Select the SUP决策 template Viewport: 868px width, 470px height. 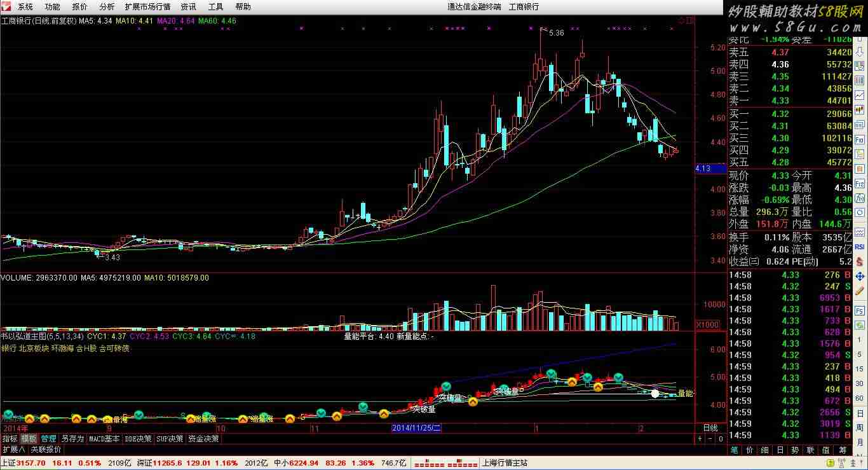(x=170, y=439)
